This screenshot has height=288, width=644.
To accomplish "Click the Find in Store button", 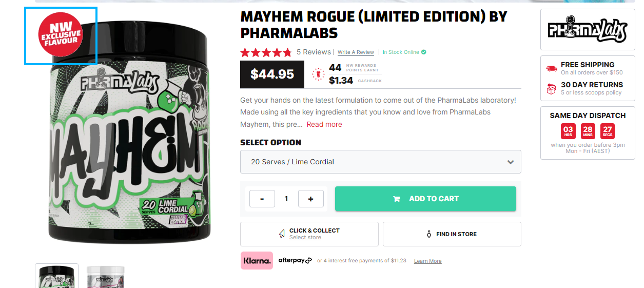I will coord(452,234).
